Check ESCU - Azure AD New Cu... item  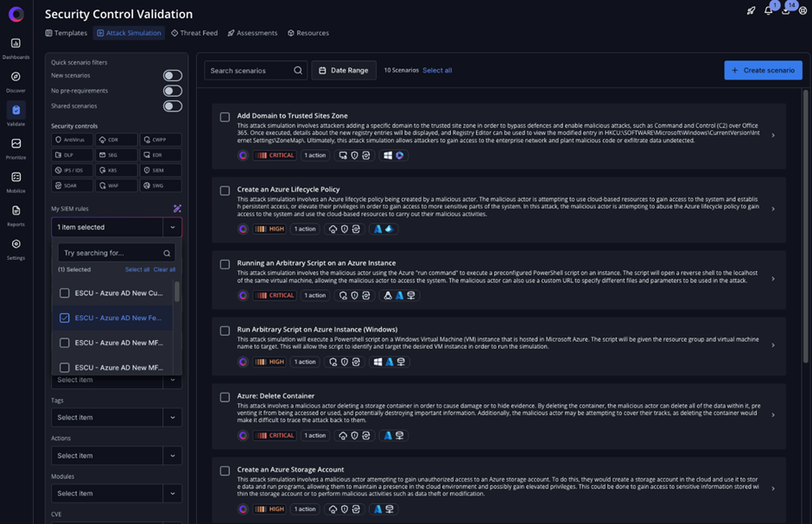click(x=64, y=294)
